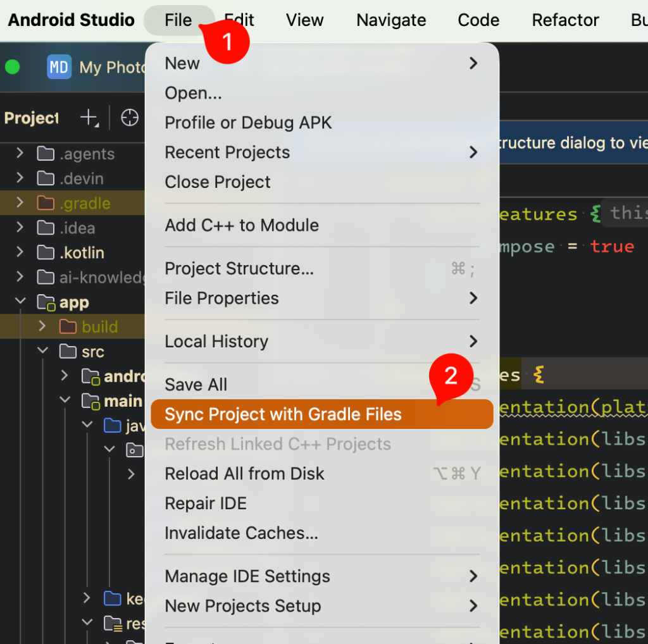Select the build folder
Image resolution: width=648 pixels, height=644 pixels.
click(x=72, y=327)
